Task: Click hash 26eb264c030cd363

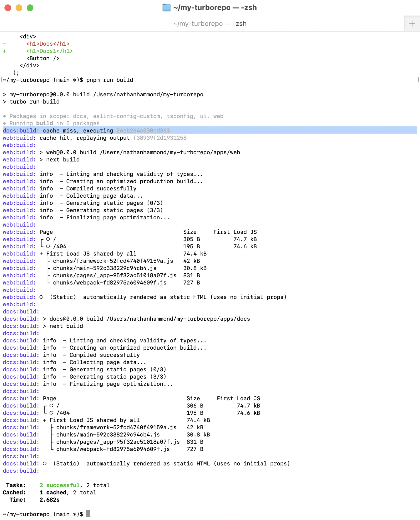Action: click(x=143, y=131)
